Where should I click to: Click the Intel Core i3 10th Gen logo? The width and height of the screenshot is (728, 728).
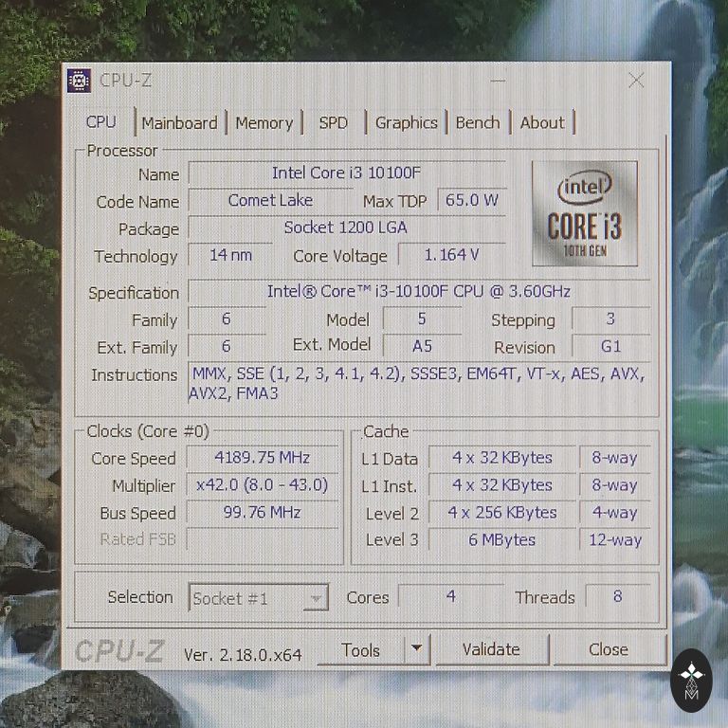[584, 213]
